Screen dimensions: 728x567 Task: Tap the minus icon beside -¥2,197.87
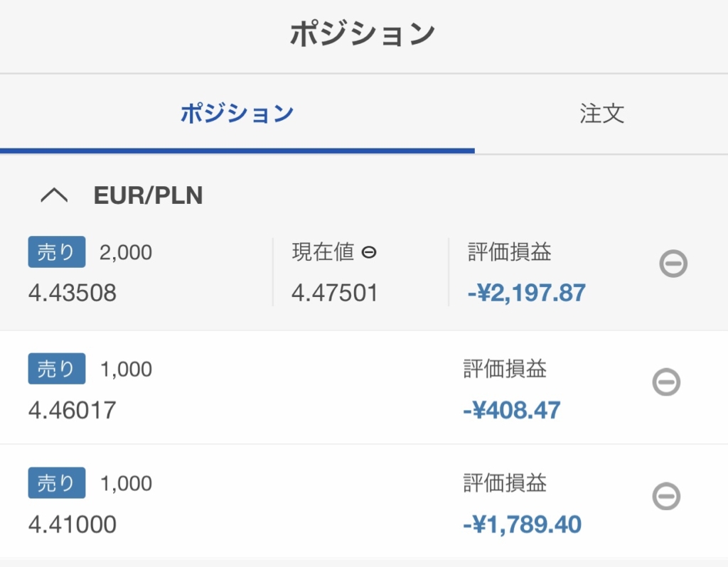[x=673, y=264]
